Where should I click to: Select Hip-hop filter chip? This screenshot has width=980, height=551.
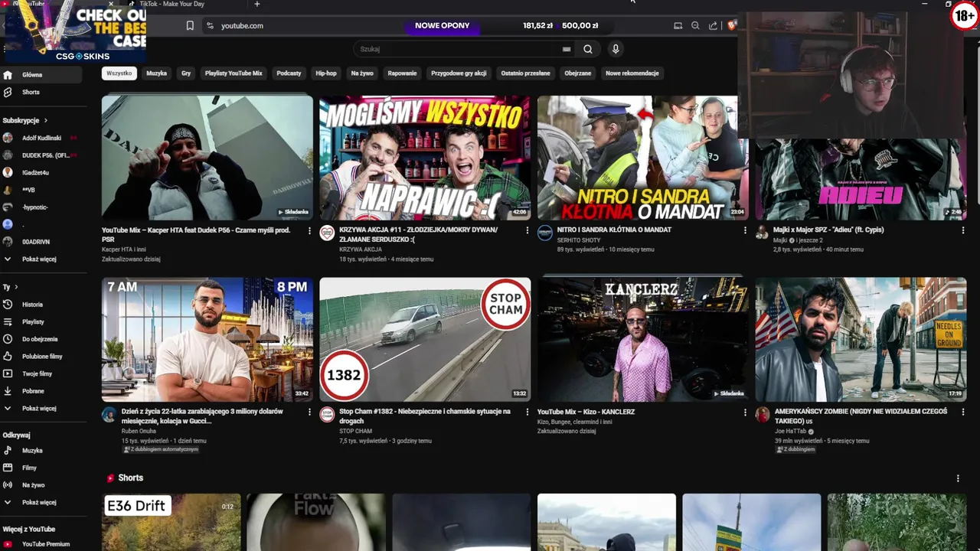coord(326,73)
